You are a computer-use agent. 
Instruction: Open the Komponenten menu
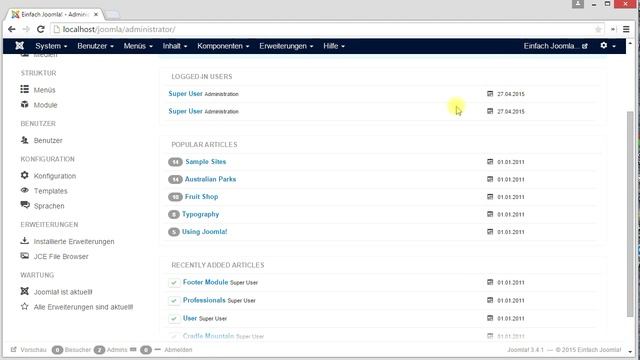223,46
